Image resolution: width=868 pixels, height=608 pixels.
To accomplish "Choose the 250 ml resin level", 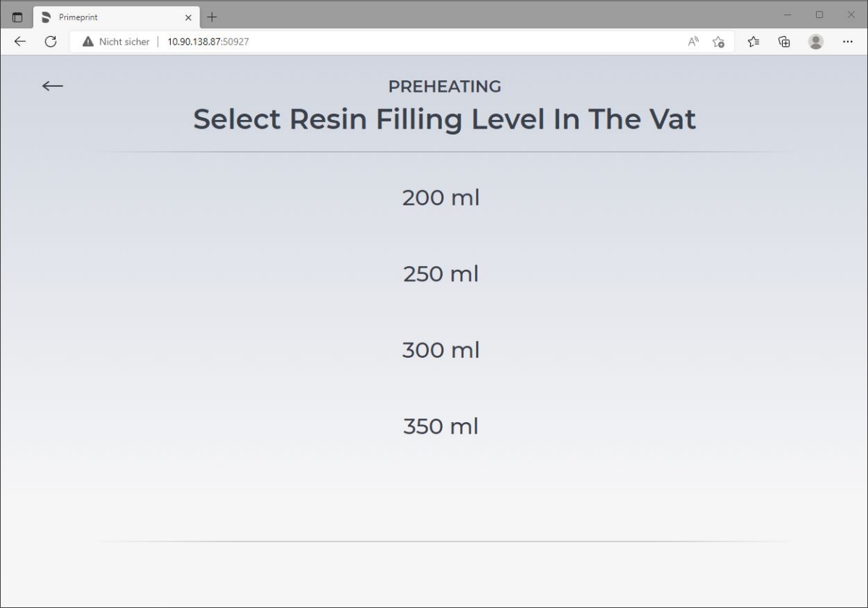I will (x=441, y=274).
